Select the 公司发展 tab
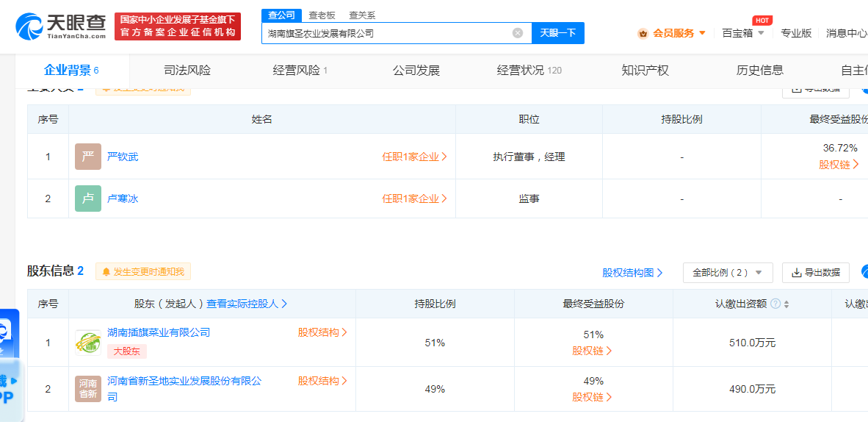This screenshot has width=868, height=422. pyautogui.click(x=416, y=71)
